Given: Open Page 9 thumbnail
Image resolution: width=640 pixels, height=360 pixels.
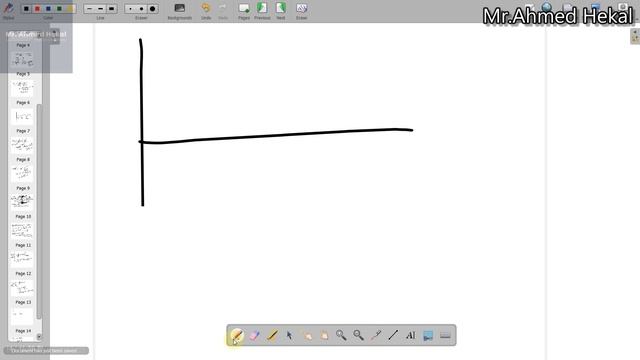Looking at the screenshot, I should point(22,202).
